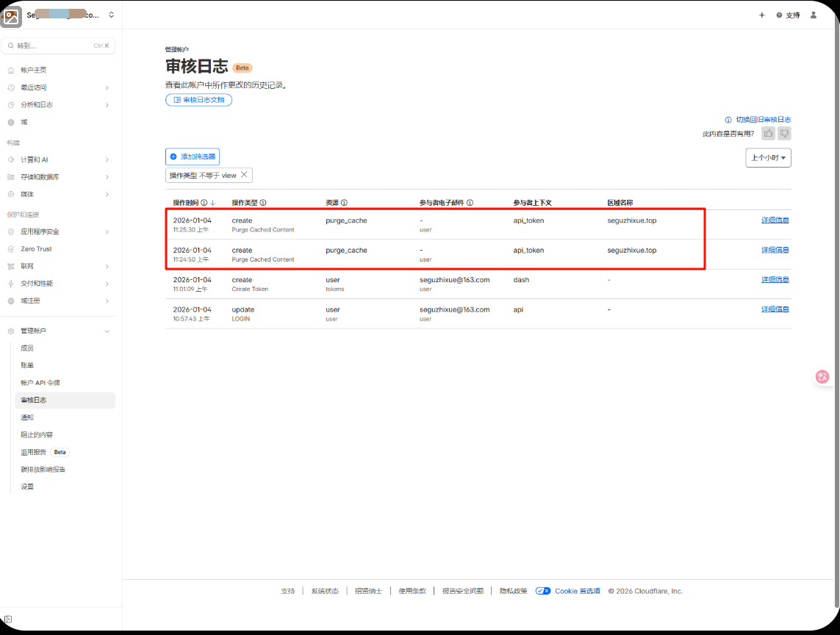
Task: Open 详细信息 for the LOGIN update entry
Action: [x=775, y=309]
